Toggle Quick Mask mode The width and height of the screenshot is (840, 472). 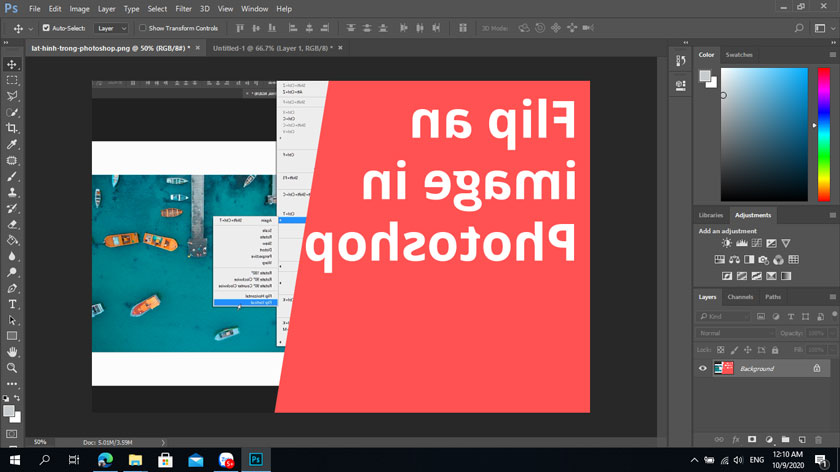12,434
